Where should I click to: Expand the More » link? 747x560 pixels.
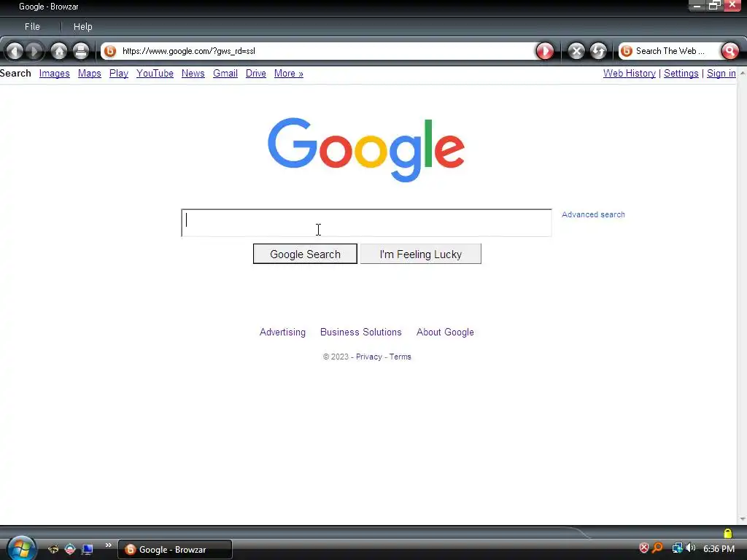(x=289, y=74)
